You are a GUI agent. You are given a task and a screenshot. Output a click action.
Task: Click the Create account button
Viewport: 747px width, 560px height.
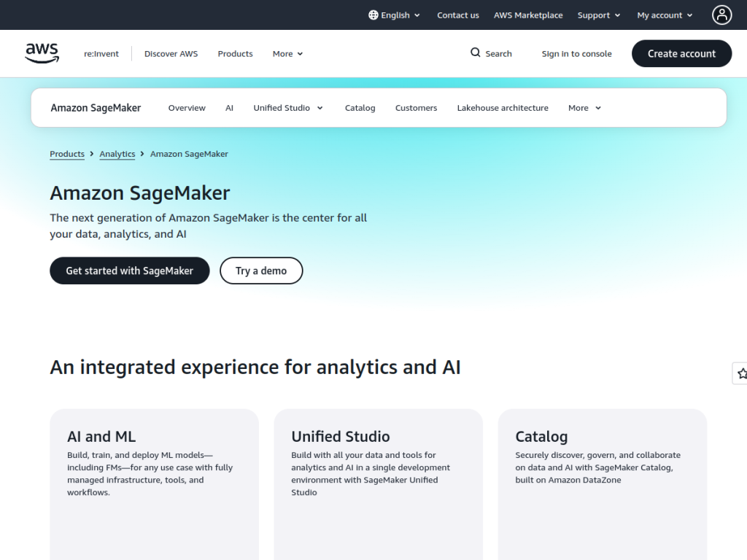point(681,53)
